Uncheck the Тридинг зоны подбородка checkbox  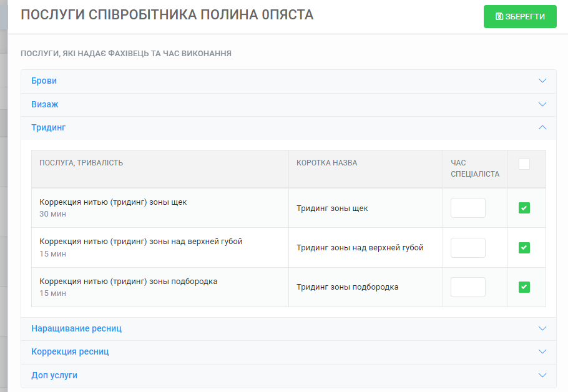pos(524,287)
